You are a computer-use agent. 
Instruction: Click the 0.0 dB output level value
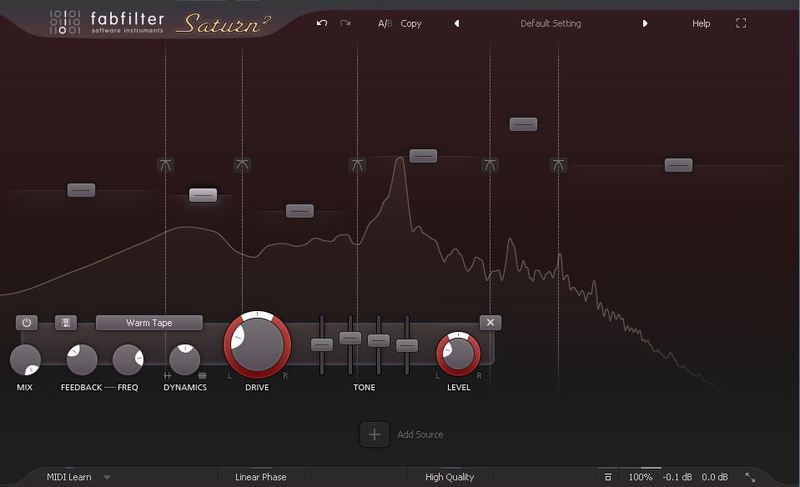pyautogui.click(x=714, y=477)
